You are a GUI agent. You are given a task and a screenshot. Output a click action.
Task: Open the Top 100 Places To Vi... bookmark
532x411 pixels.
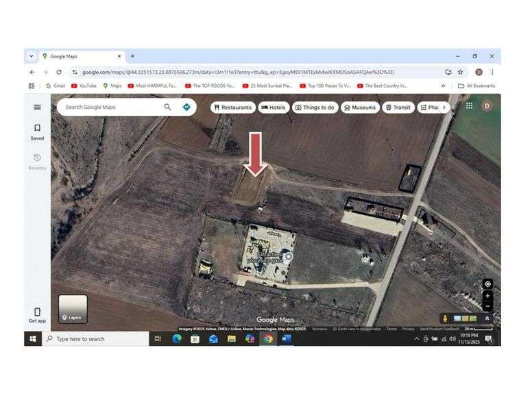[x=325, y=86]
